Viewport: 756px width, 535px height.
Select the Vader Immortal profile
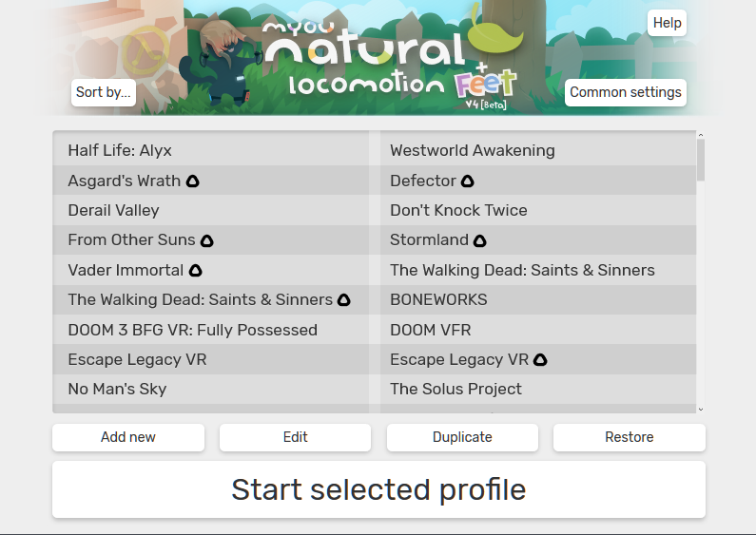pyautogui.click(x=211, y=270)
